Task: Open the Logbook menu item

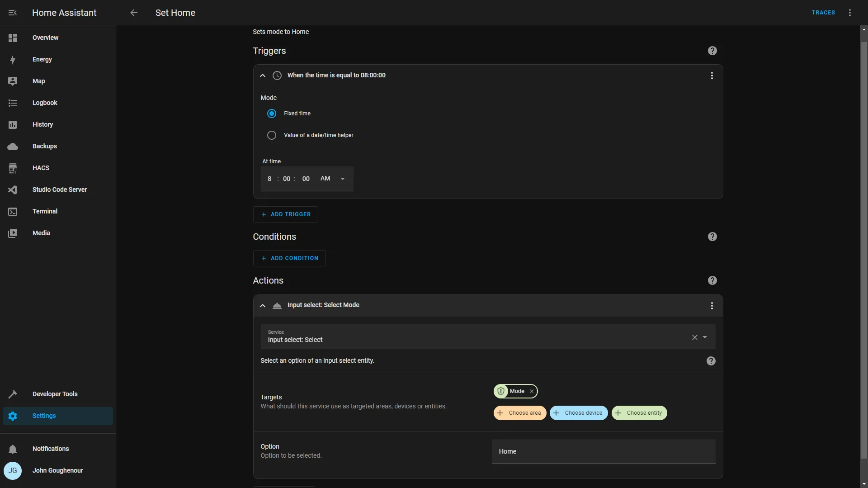Action: 58,103
